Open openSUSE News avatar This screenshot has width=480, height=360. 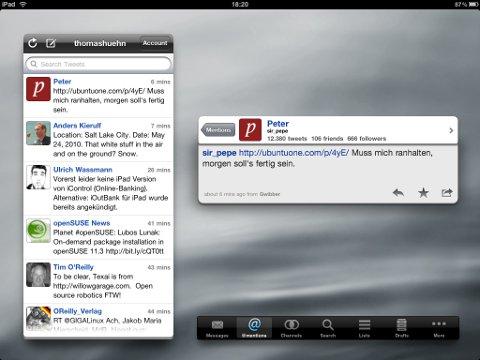point(38,231)
